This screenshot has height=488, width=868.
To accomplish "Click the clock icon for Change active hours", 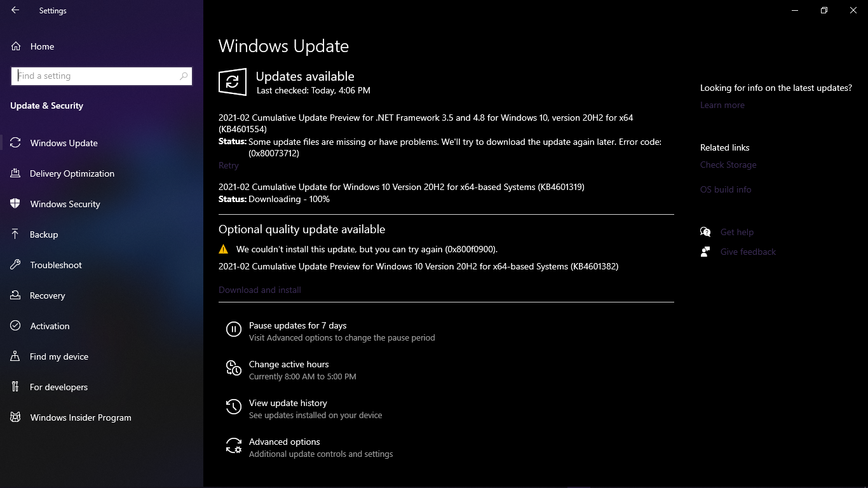I will (234, 368).
